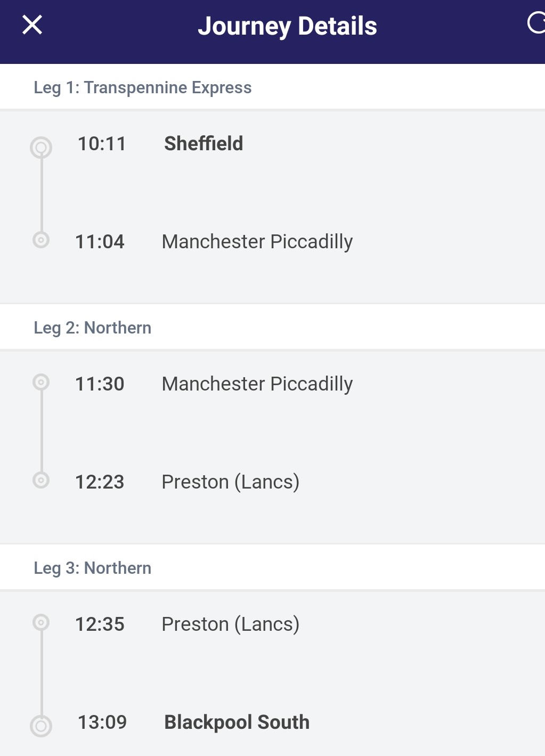Image resolution: width=545 pixels, height=756 pixels.
Task: Select the Leg 1: Transpennine Express header
Action: [x=142, y=87]
